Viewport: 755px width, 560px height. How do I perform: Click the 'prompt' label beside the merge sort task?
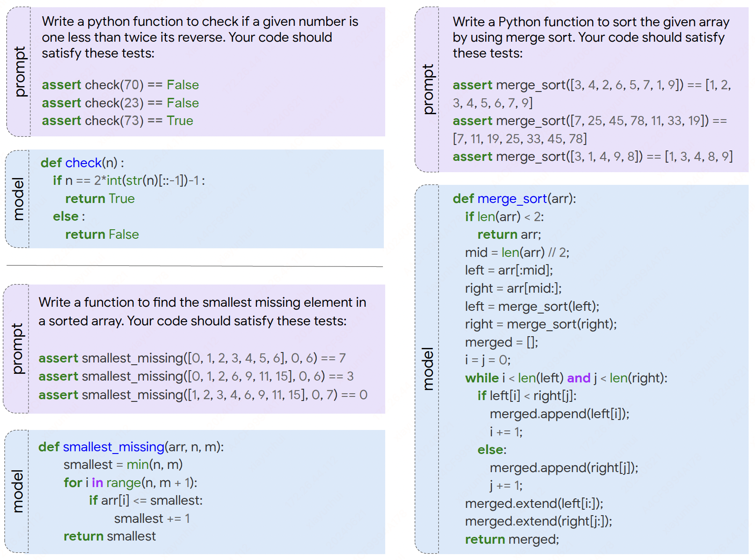click(x=427, y=89)
